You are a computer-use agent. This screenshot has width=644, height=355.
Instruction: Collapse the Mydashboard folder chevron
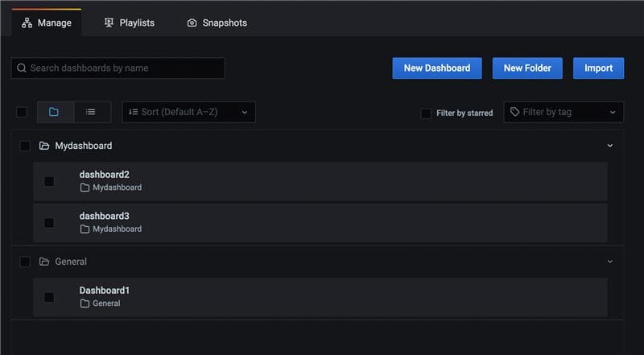(x=610, y=146)
